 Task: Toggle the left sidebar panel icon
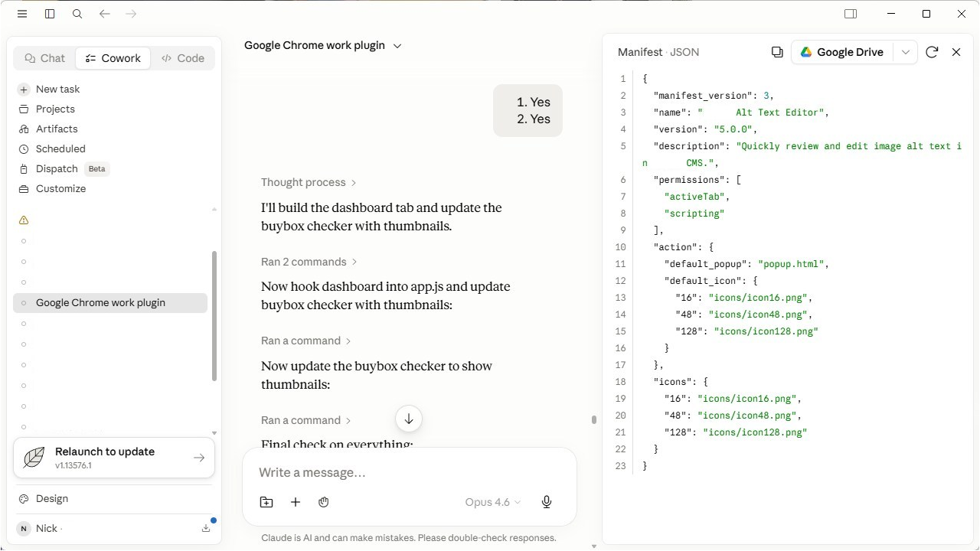[50, 14]
